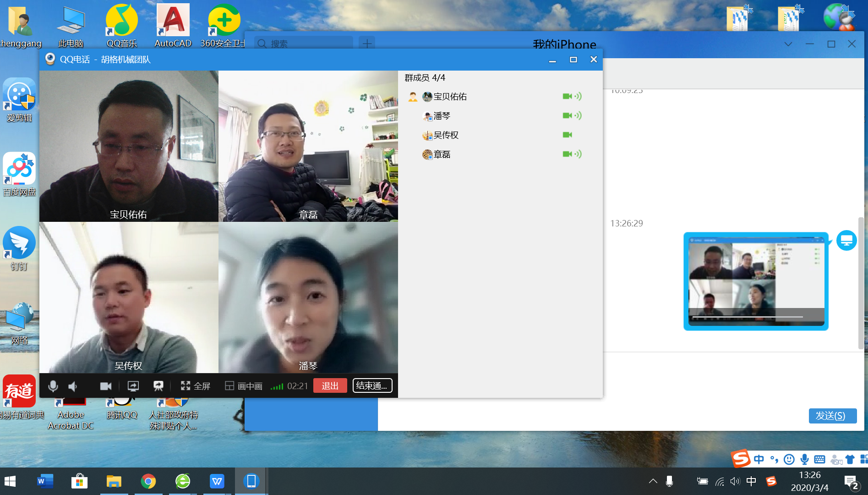
Task: Turn off the camera in the call toolbar
Action: pos(106,386)
